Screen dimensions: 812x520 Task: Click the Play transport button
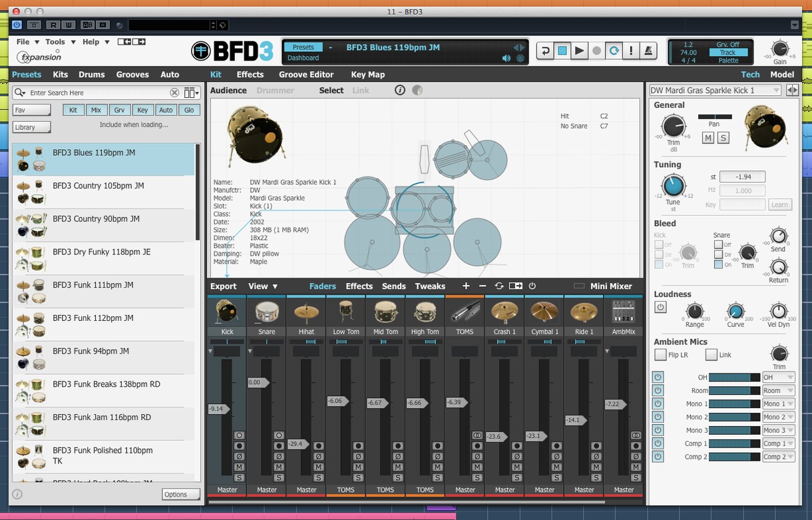click(x=580, y=51)
